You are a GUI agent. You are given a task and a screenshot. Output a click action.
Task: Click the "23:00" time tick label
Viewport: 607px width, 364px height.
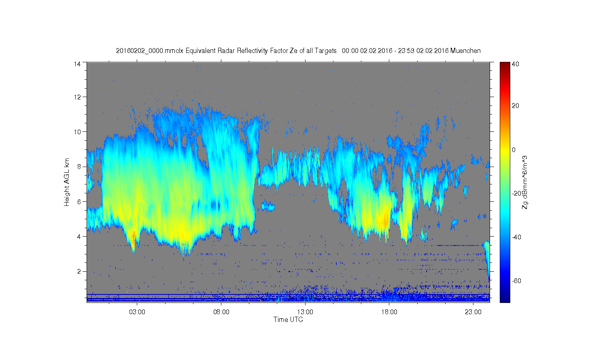click(473, 312)
